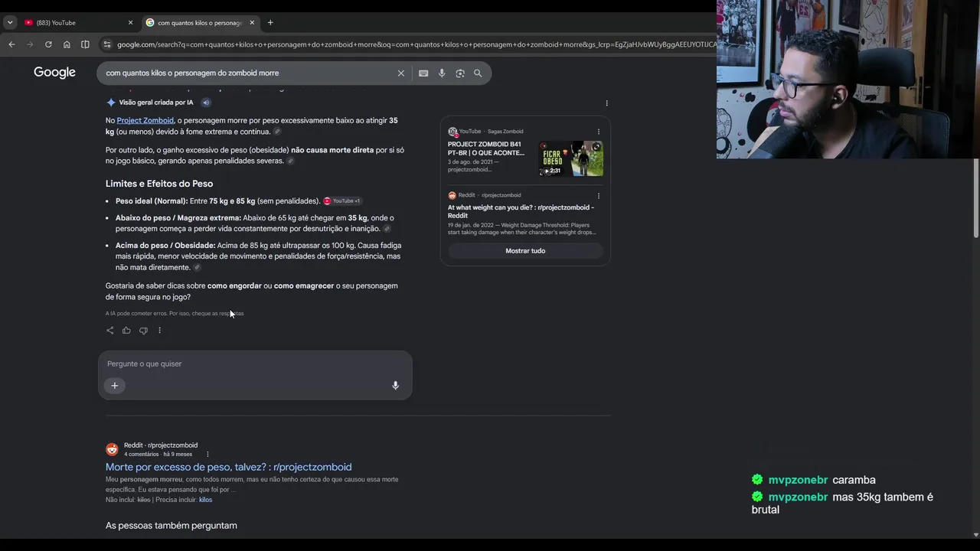Select the Google search results tab
The image size is (980, 551).
tap(201, 23)
